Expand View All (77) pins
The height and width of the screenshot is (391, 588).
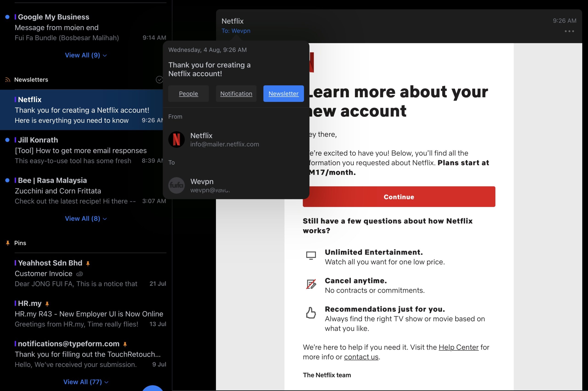86,382
